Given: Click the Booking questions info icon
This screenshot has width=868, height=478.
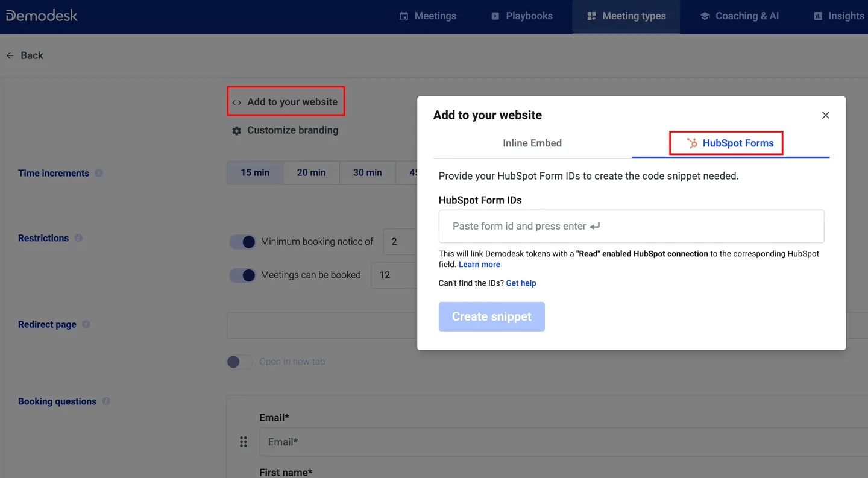Looking at the screenshot, I should 106,401.
